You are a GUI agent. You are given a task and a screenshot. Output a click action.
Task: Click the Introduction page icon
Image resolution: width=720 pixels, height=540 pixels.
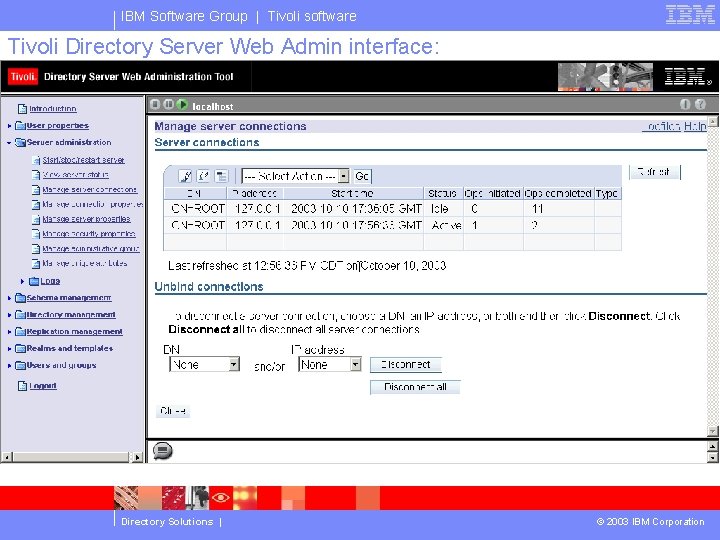click(22, 109)
